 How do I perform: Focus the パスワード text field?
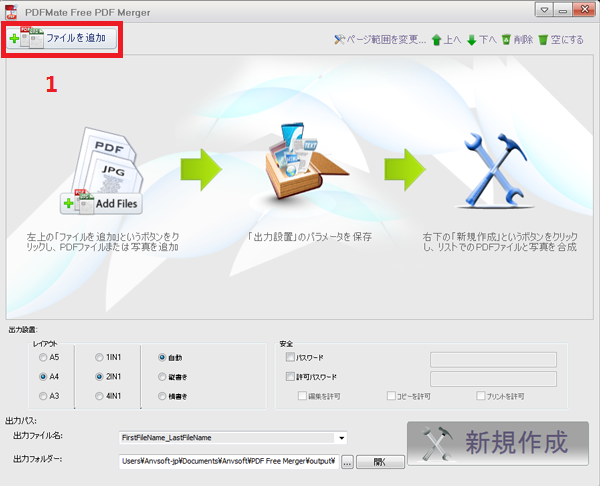click(493, 360)
